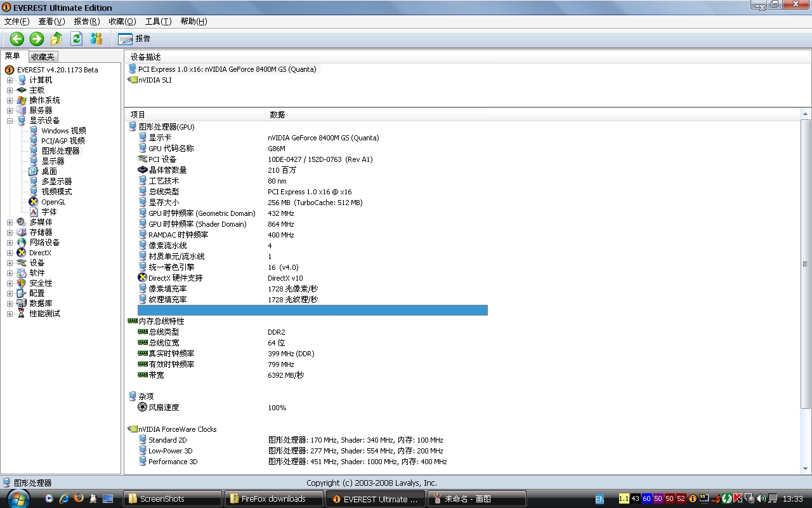This screenshot has height=508, width=812.
Task: Expand the 操作系统 tree node
Action: click(x=10, y=100)
